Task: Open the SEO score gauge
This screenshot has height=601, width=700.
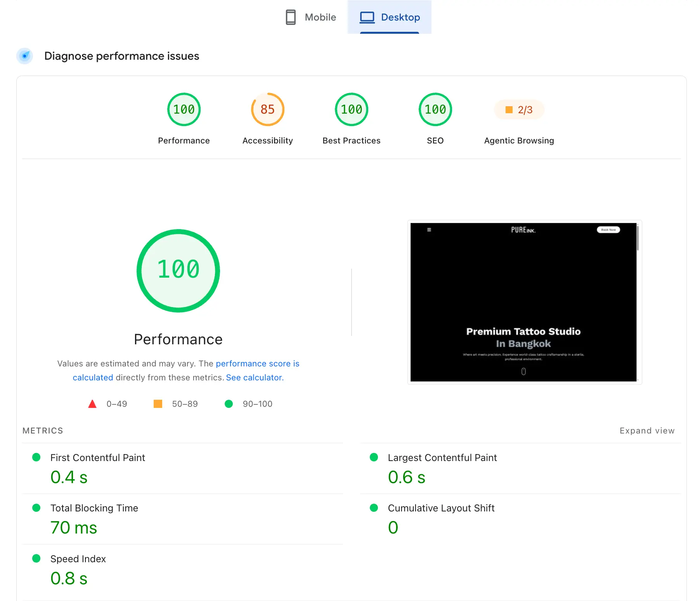Action: [435, 109]
